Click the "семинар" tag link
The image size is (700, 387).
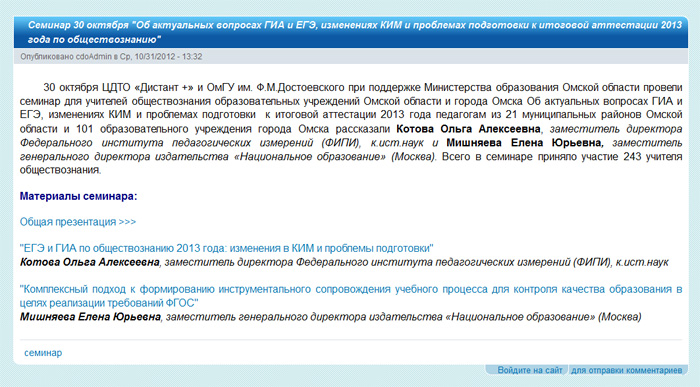(x=43, y=353)
